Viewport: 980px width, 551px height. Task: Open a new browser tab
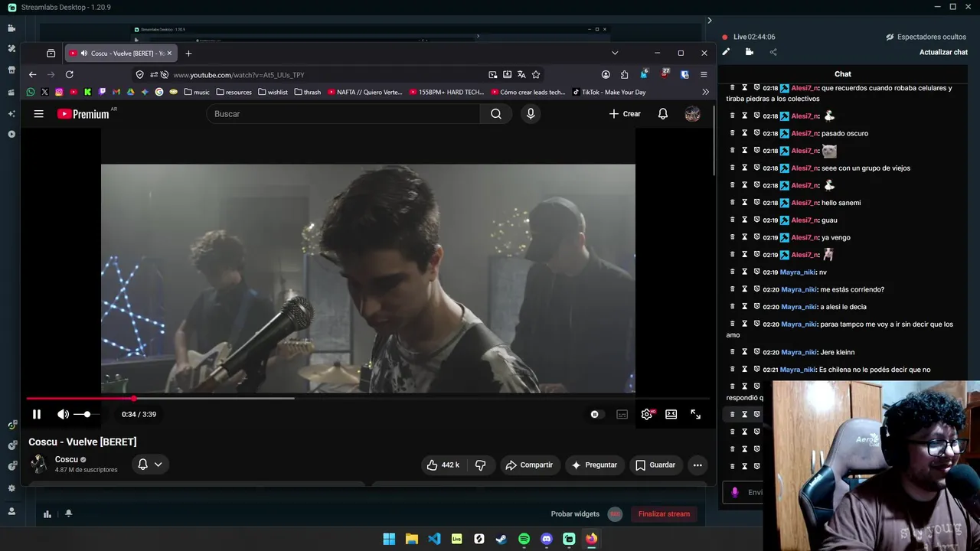(x=188, y=53)
